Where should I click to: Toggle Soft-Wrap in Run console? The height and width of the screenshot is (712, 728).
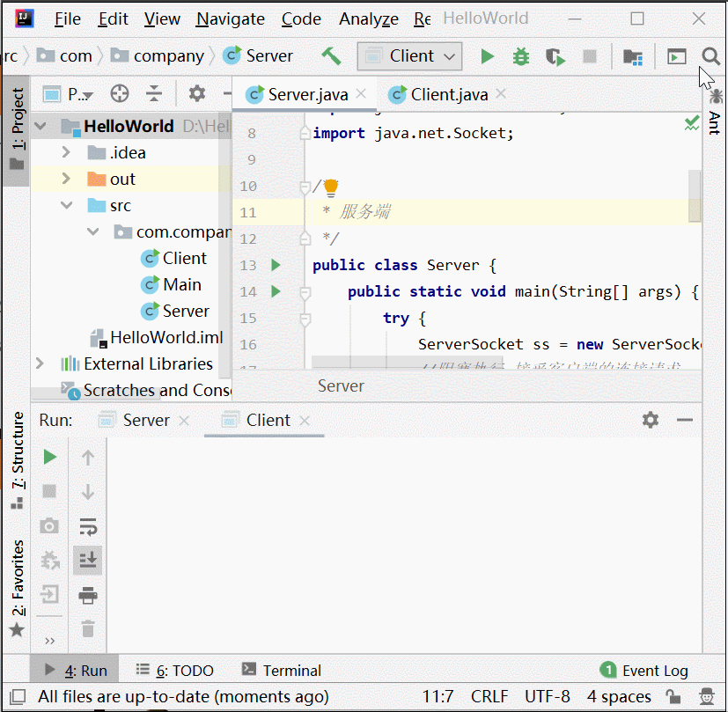point(88,527)
